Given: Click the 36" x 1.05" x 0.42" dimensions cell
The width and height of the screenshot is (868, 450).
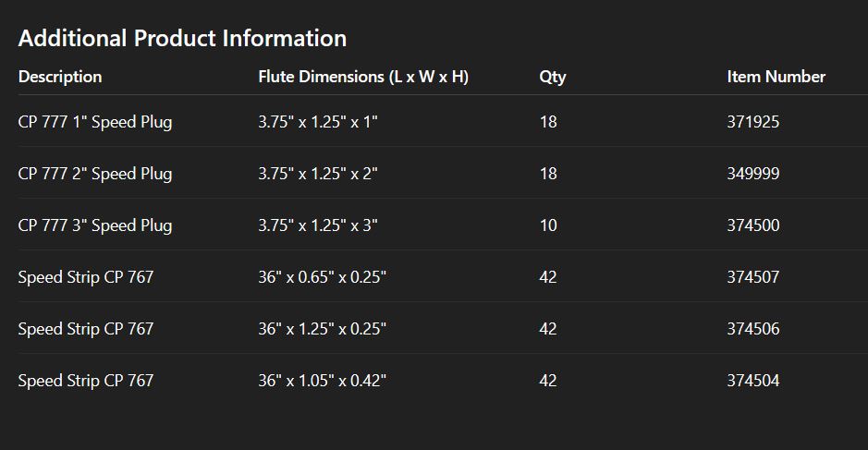Looking at the screenshot, I should [x=322, y=381].
